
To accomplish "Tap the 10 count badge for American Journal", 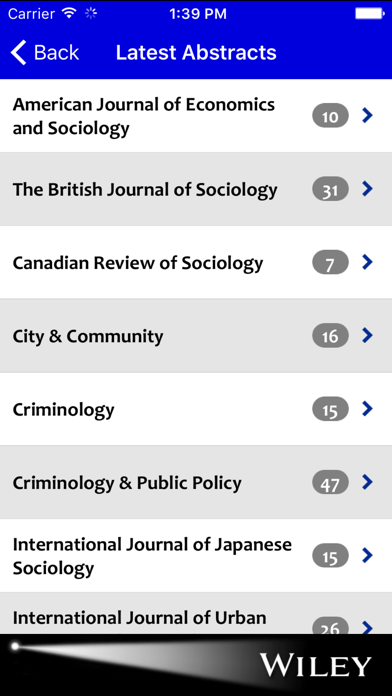I will pyautogui.click(x=330, y=116).
